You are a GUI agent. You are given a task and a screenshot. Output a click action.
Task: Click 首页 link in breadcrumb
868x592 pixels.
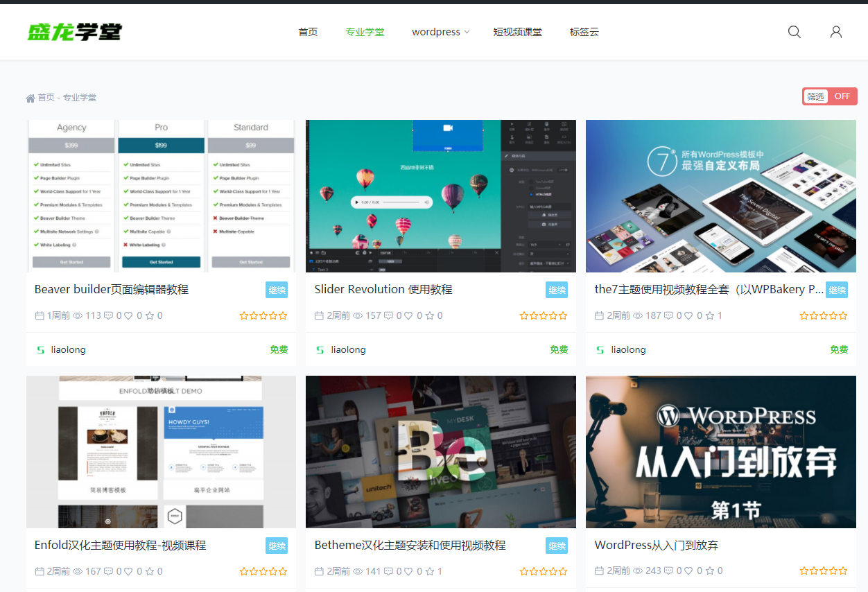point(46,98)
